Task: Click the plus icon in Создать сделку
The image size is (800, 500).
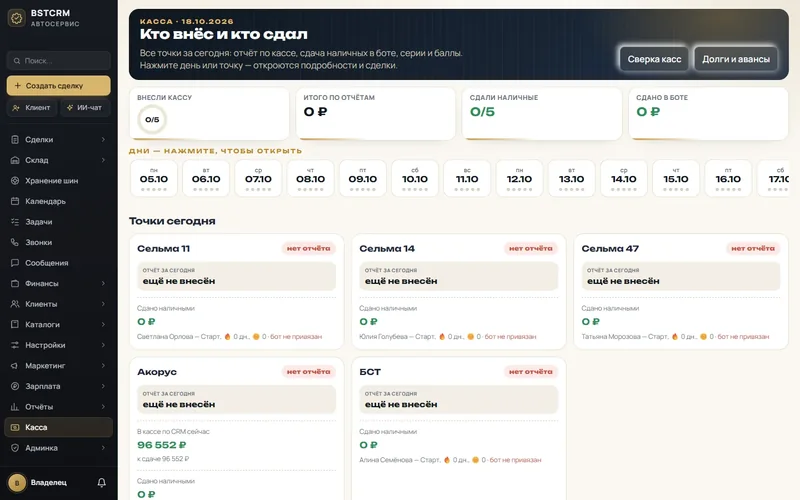Action: tap(17, 86)
